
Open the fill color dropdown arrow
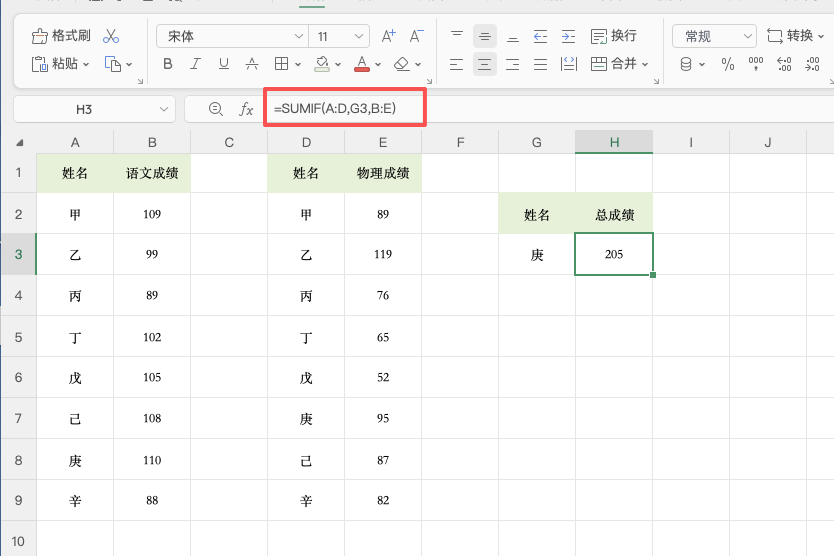(338, 64)
